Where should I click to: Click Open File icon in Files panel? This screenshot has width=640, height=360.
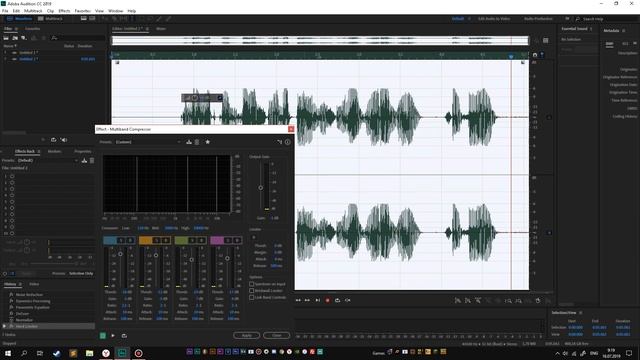click(x=6, y=38)
